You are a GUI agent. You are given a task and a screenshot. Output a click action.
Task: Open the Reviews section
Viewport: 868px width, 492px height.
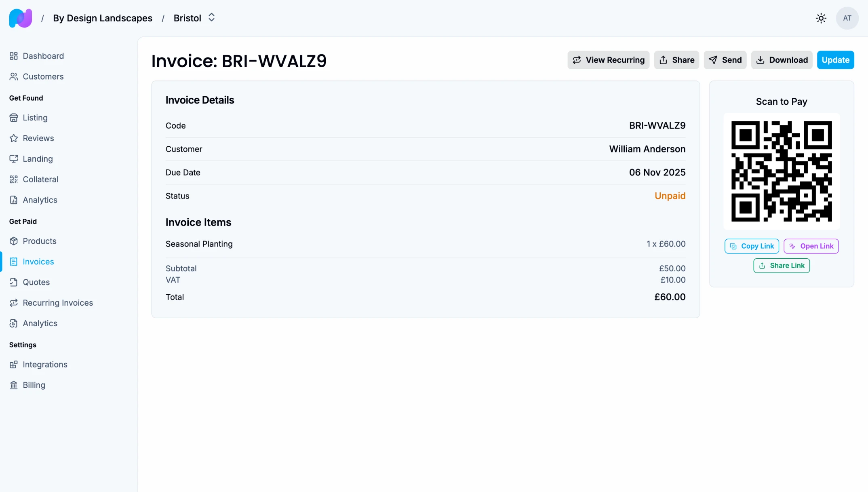pyautogui.click(x=38, y=138)
